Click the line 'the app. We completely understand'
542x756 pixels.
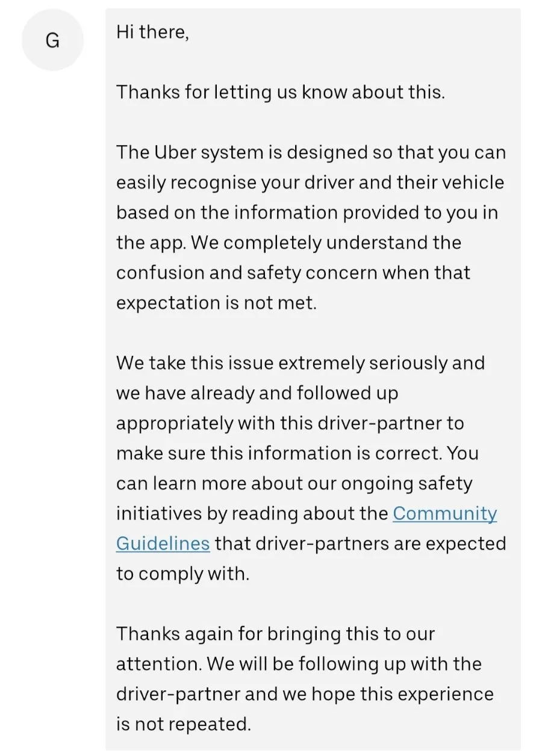pyautogui.click(x=288, y=243)
